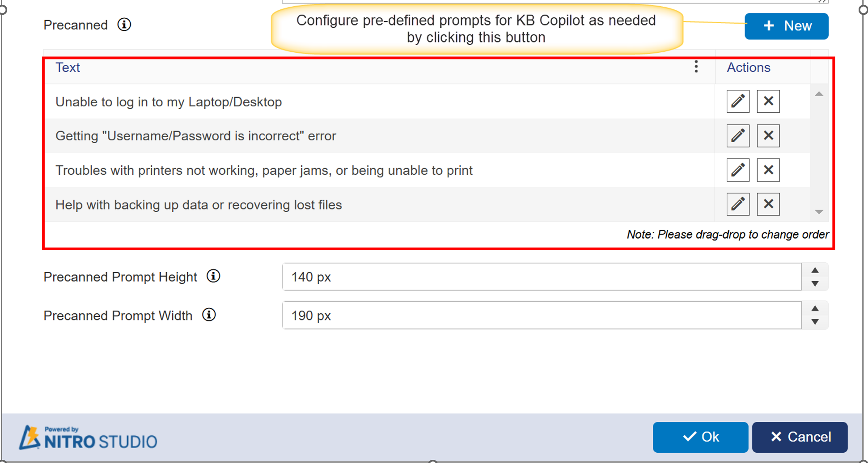The height and width of the screenshot is (463, 868).
Task: Add a new precanned prompt
Action: (786, 26)
